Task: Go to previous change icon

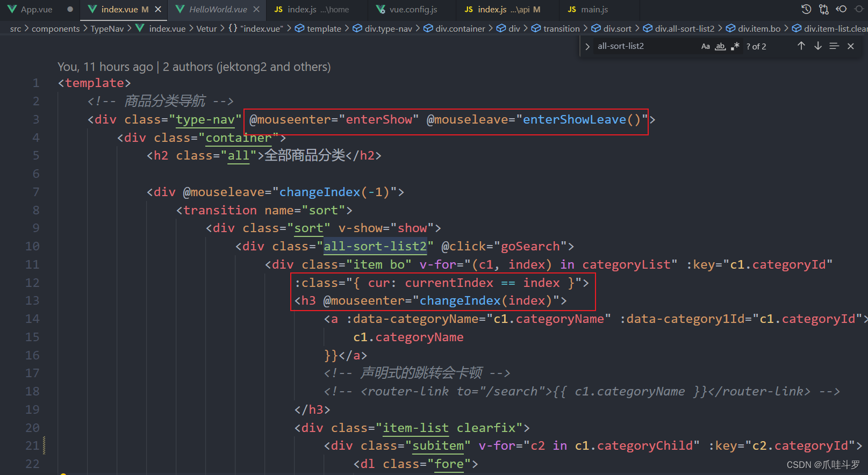Action: 842,9
